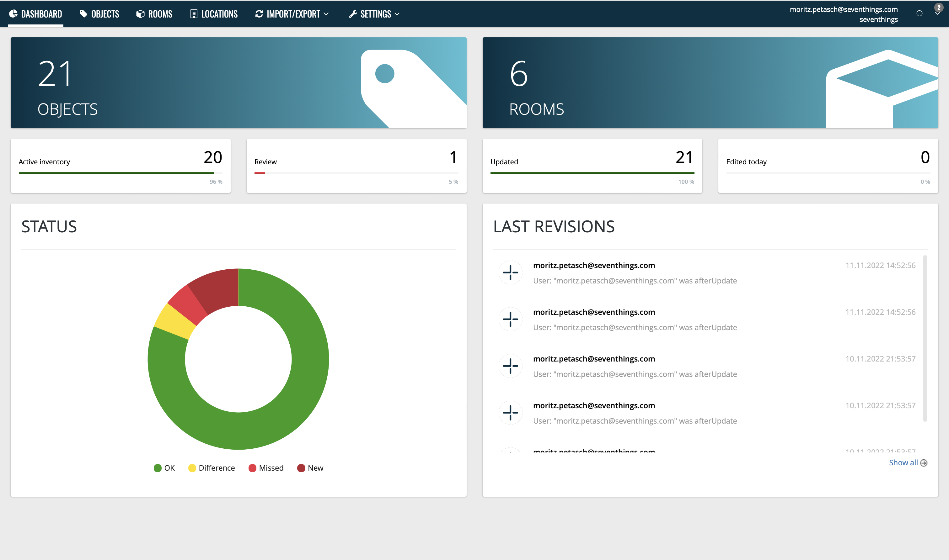Click first 11.11.2022 14:52:56 timestamp
Viewport: 949px width, 560px height.
coord(880,265)
